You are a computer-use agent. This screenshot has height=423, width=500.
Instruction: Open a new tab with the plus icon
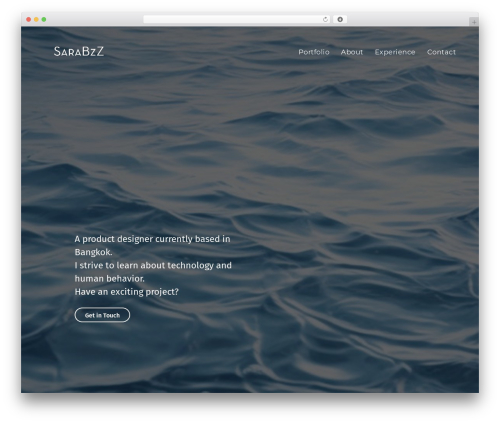click(474, 22)
